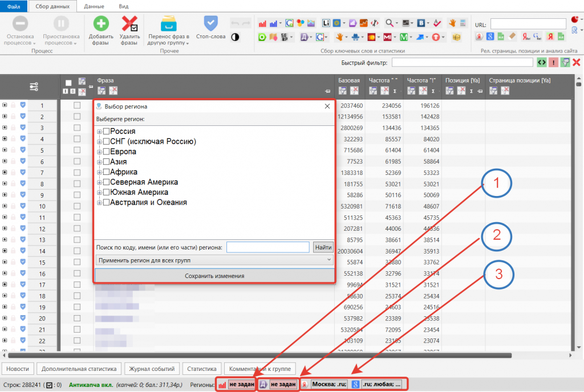This screenshot has width=584, height=392.
Task: Click the Быстрый фильтр input field
Action: (x=463, y=63)
